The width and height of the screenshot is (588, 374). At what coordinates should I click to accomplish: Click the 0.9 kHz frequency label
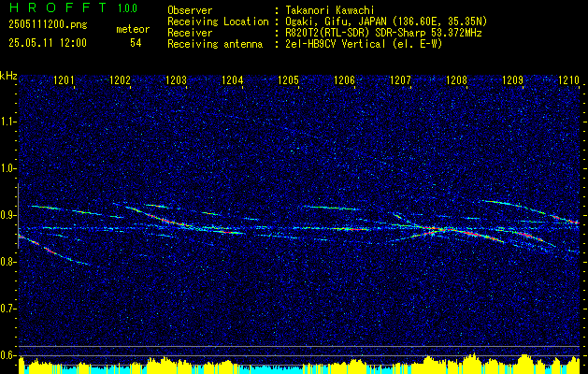point(7,215)
